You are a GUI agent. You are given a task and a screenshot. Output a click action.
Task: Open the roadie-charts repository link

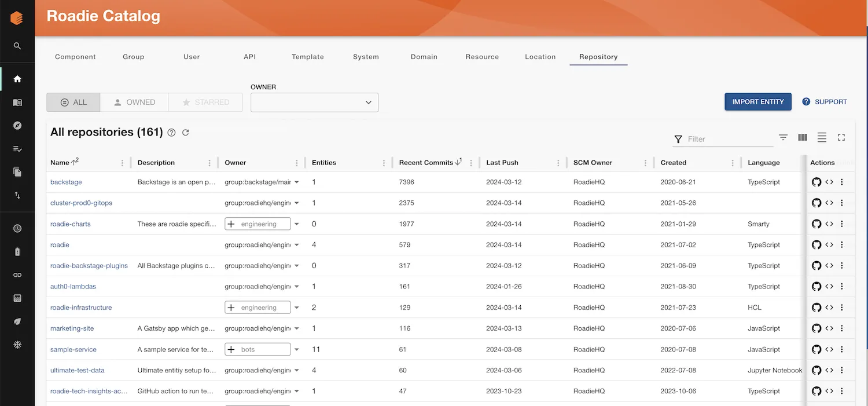[x=70, y=224]
